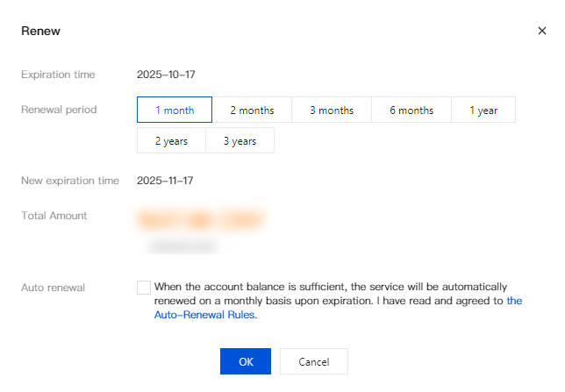The width and height of the screenshot is (565, 392).
Task: Click the new expiration date 2025-11-17
Action: [165, 181]
